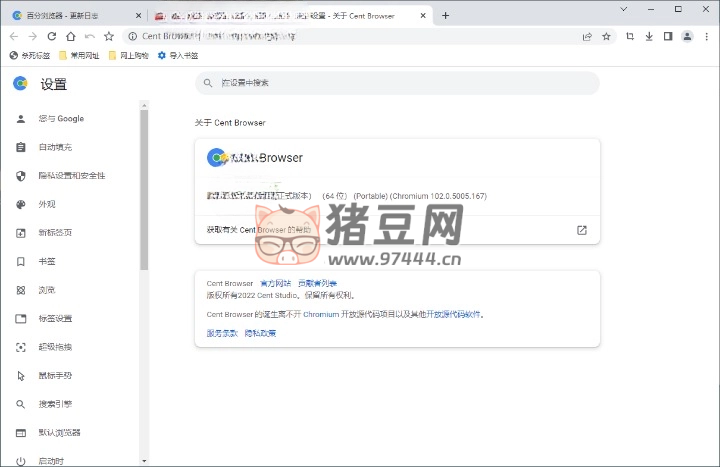This screenshot has height=467, width=720.
Task: Go back to the previous page
Action: click(x=14, y=36)
